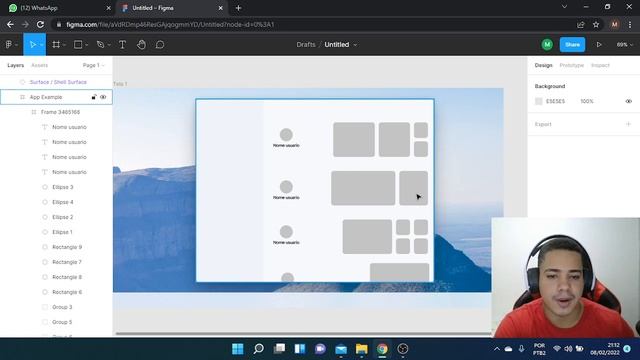This screenshot has width=640, height=360.
Task: Open Frame tool dropdown arrow
Action: coord(64,45)
